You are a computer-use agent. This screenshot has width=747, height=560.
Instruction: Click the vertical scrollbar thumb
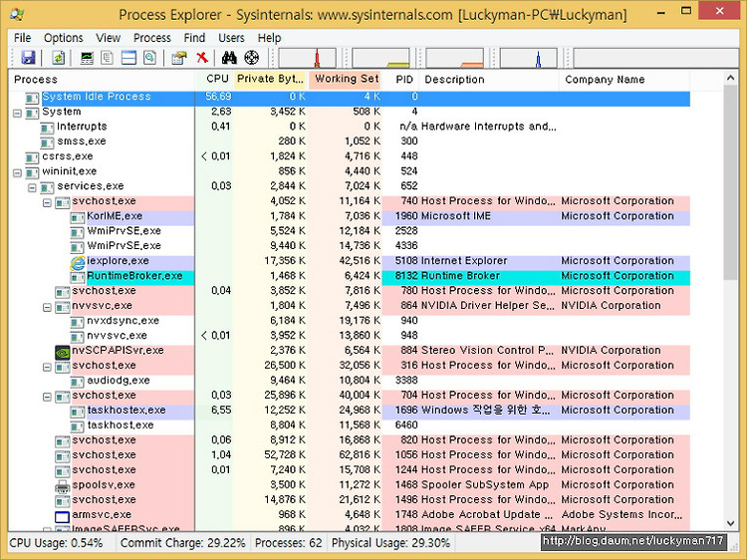730,183
